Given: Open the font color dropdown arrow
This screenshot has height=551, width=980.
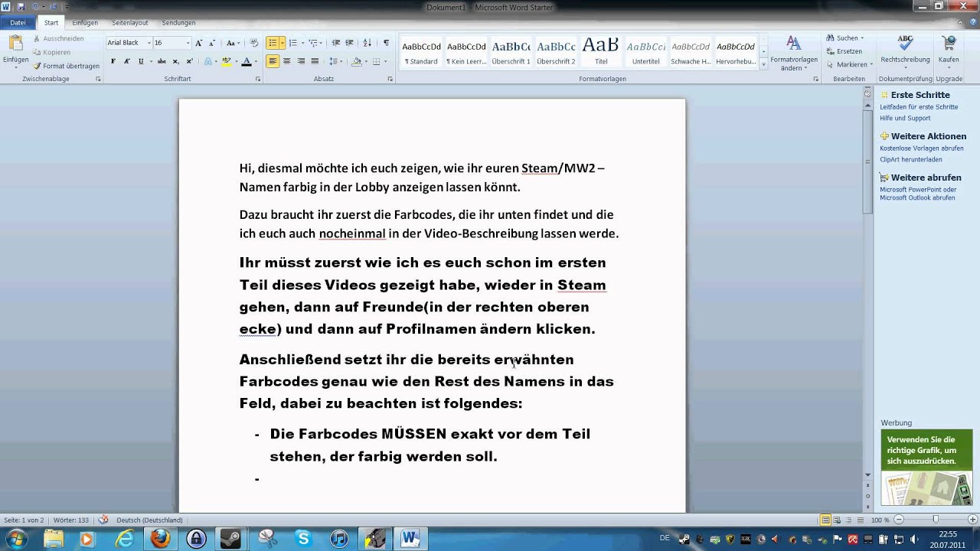Looking at the screenshot, I should click(256, 61).
